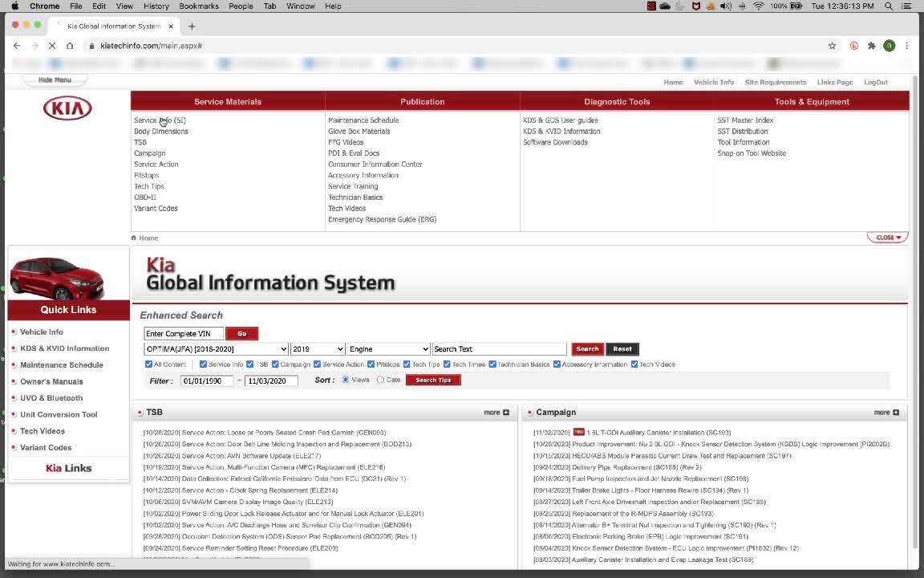Expand the Engine category dropdown

(388, 349)
